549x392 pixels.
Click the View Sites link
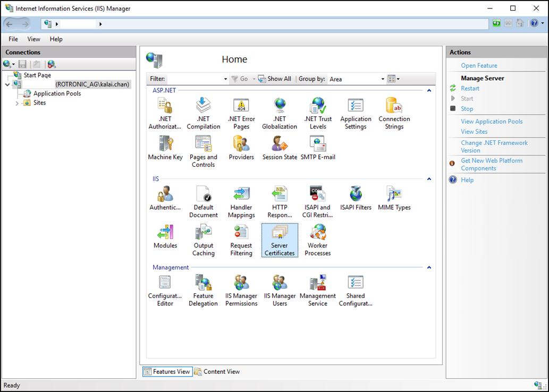tap(474, 132)
